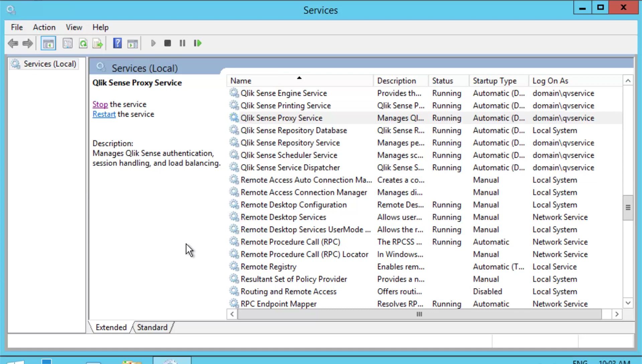The width and height of the screenshot is (642, 364).
Task: Click the Services window title bar icon
Action: point(11,10)
